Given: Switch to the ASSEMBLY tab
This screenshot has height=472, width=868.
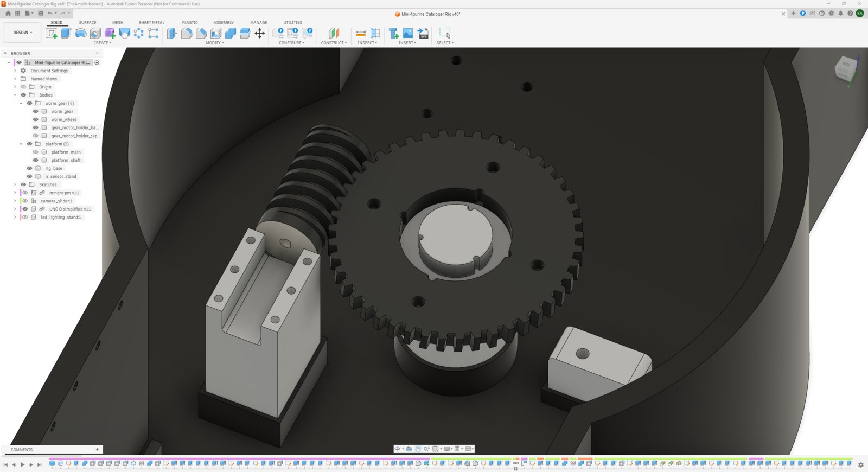Looking at the screenshot, I should coord(224,23).
